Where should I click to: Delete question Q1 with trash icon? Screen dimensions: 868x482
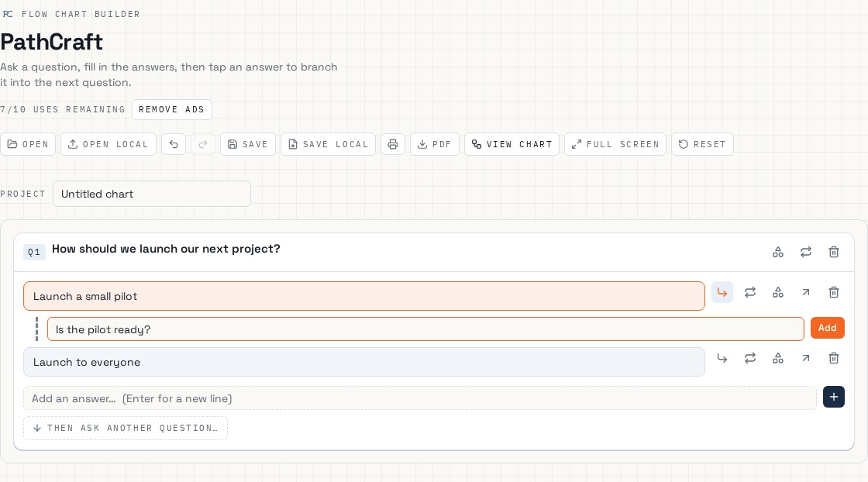pos(834,253)
